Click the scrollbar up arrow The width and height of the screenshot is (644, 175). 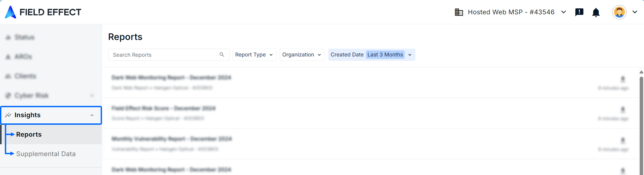pyautogui.click(x=641, y=72)
